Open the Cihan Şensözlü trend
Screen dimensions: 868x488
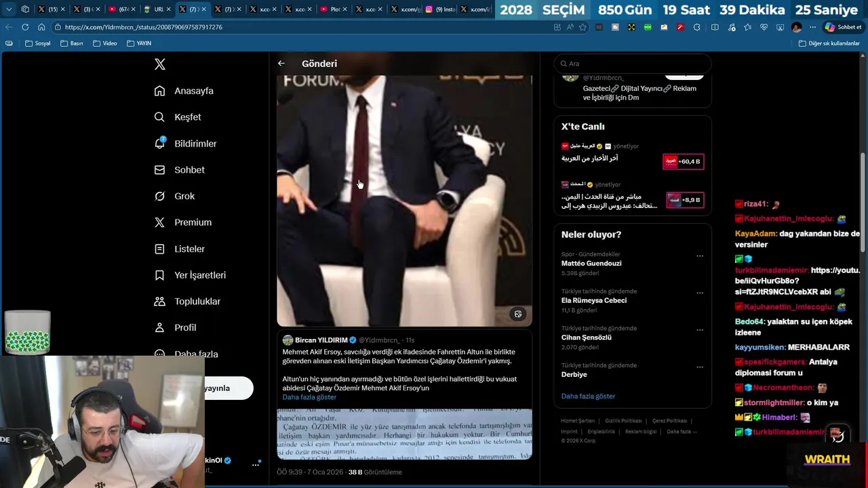[x=587, y=338]
